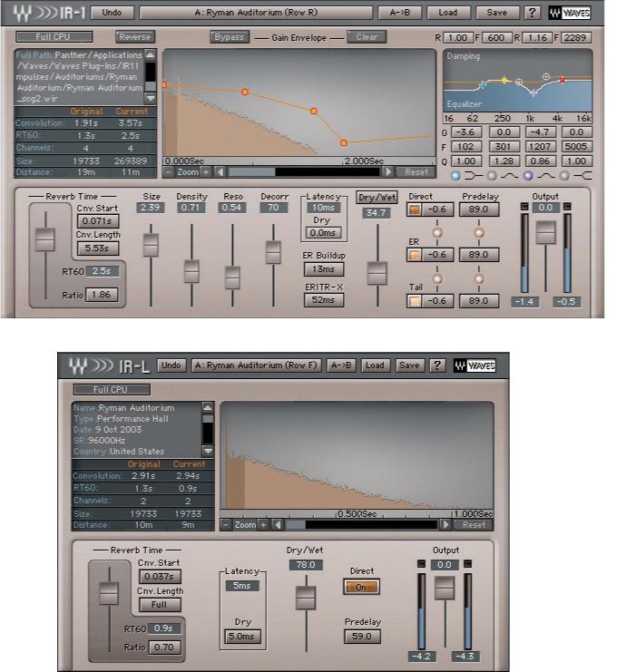The width and height of the screenshot is (617, 672).
Task: Open the Load menu in IR-L
Action: (375, 365)
